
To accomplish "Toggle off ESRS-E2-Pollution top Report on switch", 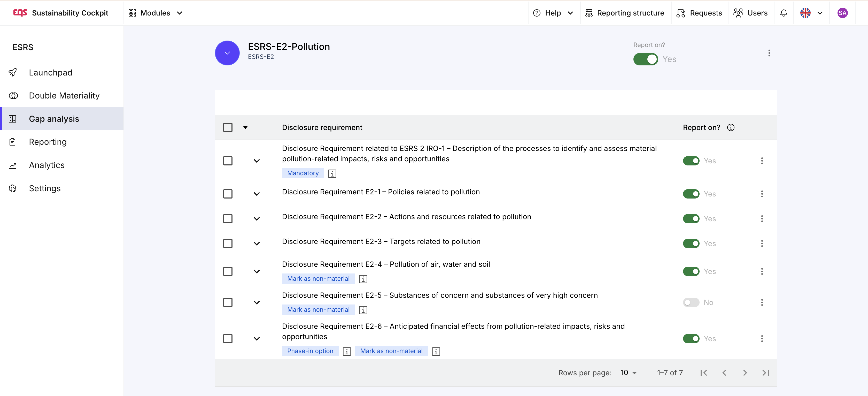I will 645,59.
